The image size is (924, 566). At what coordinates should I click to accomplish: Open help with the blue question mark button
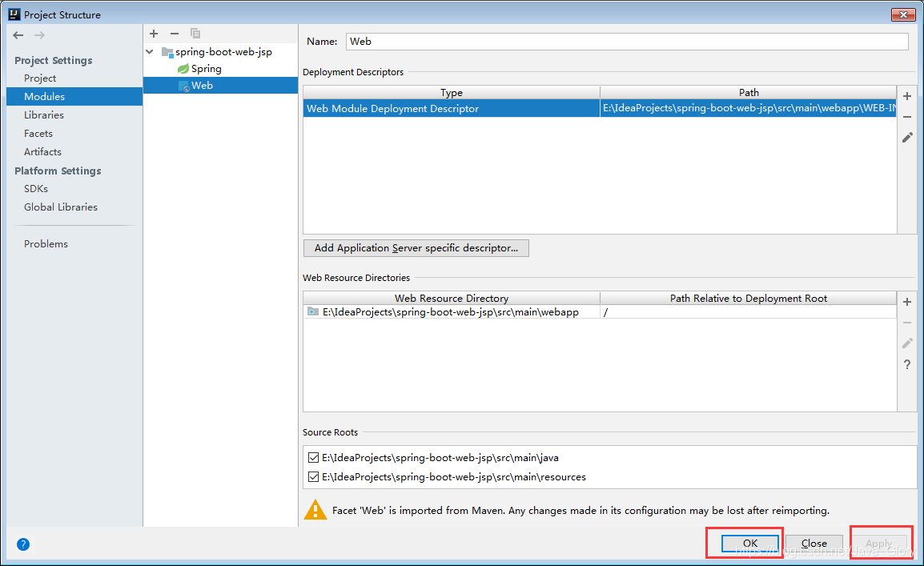(23, 544)
